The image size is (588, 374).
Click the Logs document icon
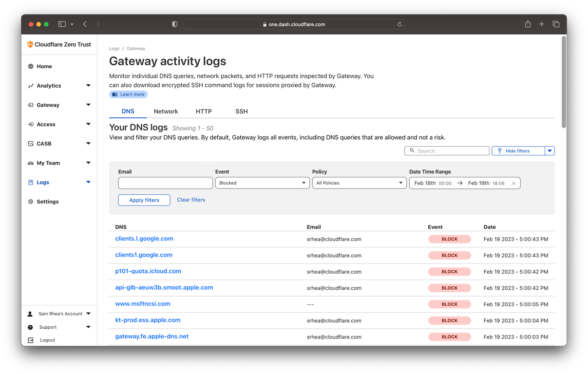pos(31,182)
